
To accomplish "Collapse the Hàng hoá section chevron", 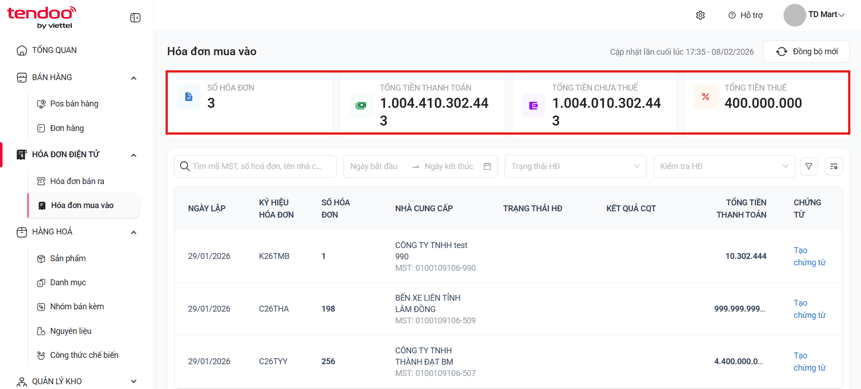I will [133, 232].
